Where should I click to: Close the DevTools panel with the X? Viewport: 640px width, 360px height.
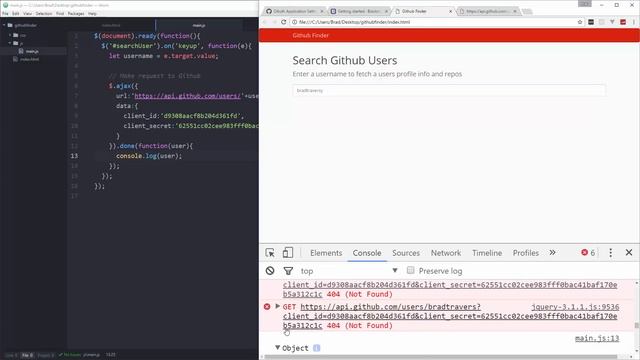point(629,253)
